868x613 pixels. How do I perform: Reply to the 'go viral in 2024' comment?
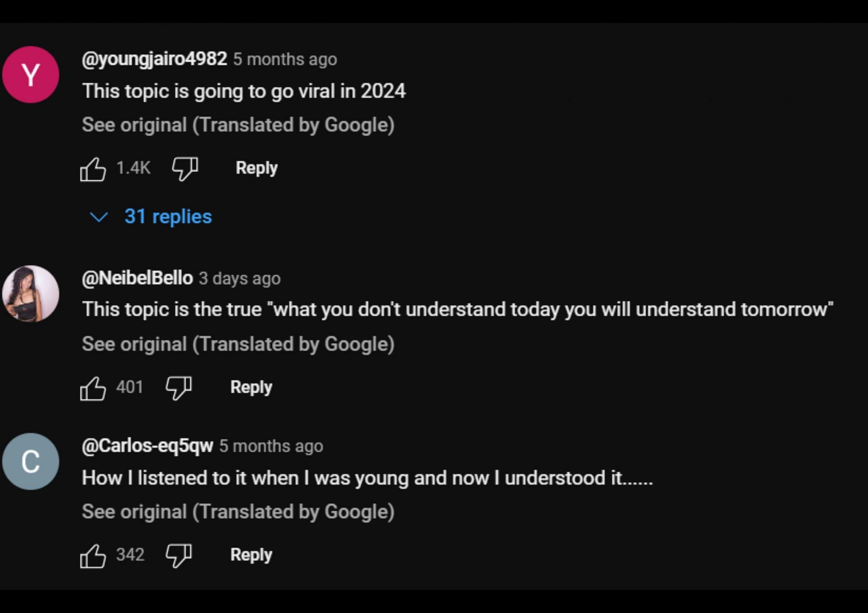click(x=256, y=168)
